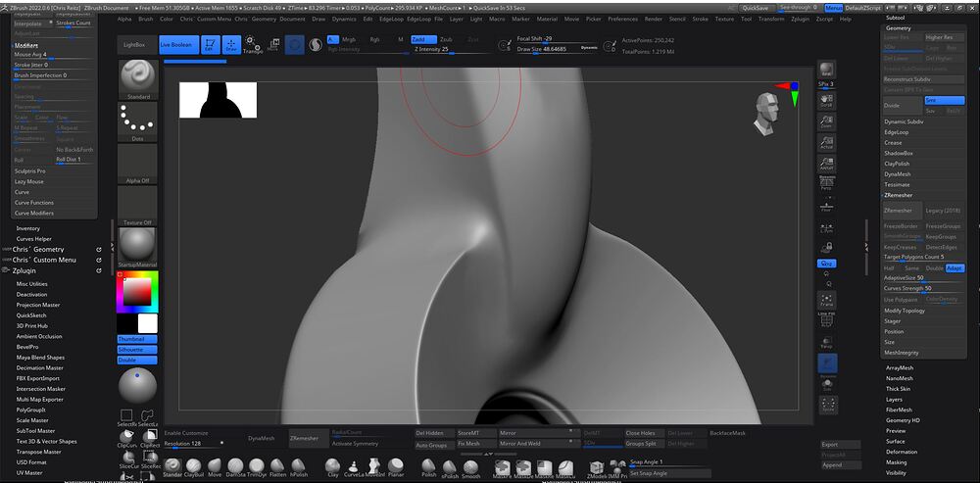The width and height of the screenshot is (980, 483).
Task: Toggle the Thumbnail option
Action: (x=137, y=339)
